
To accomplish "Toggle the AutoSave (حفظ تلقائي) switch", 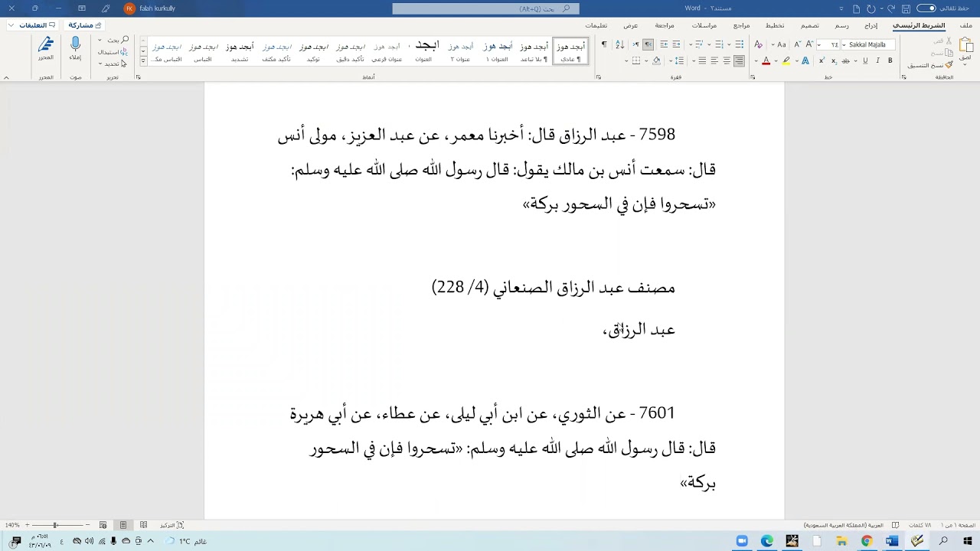I will point(926,8).
